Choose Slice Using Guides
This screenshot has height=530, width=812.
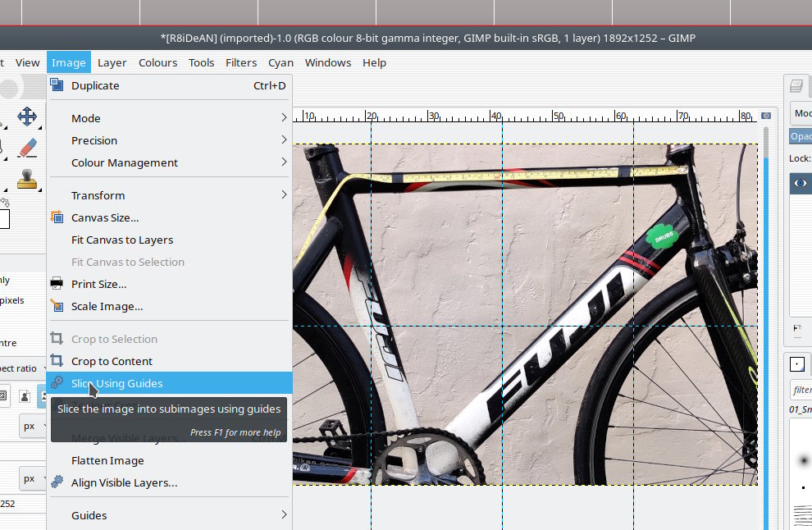point(116,383)
